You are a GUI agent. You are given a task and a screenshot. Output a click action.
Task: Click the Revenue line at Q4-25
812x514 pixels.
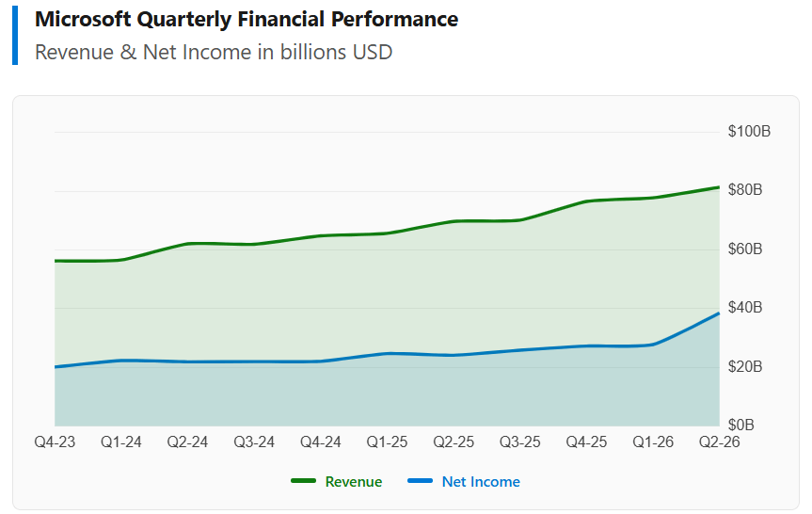(x=586, y=201)
